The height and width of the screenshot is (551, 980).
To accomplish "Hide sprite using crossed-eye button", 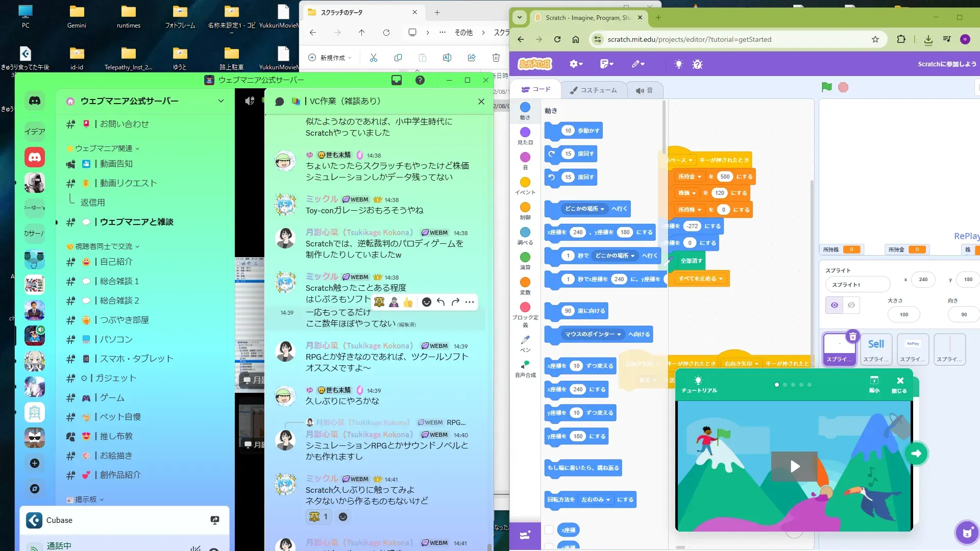I will tap(851, 305).
